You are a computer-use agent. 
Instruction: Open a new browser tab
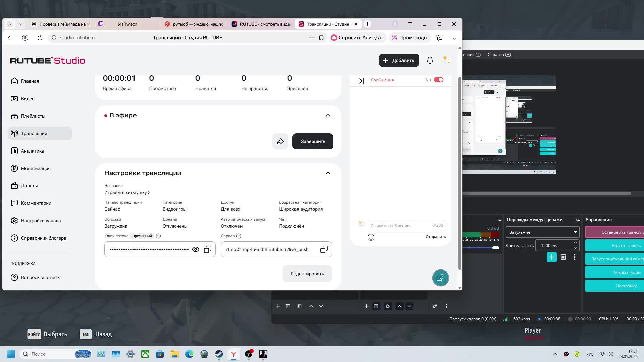367,24
